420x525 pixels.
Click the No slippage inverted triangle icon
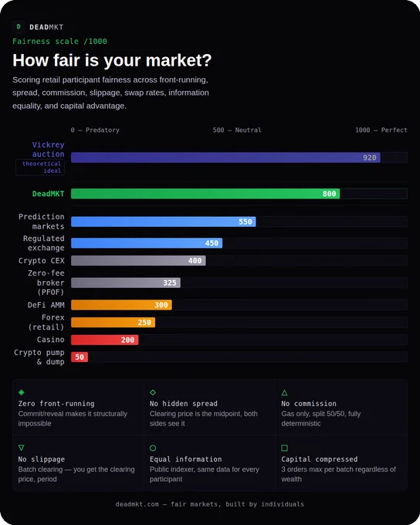coord(22,448)
